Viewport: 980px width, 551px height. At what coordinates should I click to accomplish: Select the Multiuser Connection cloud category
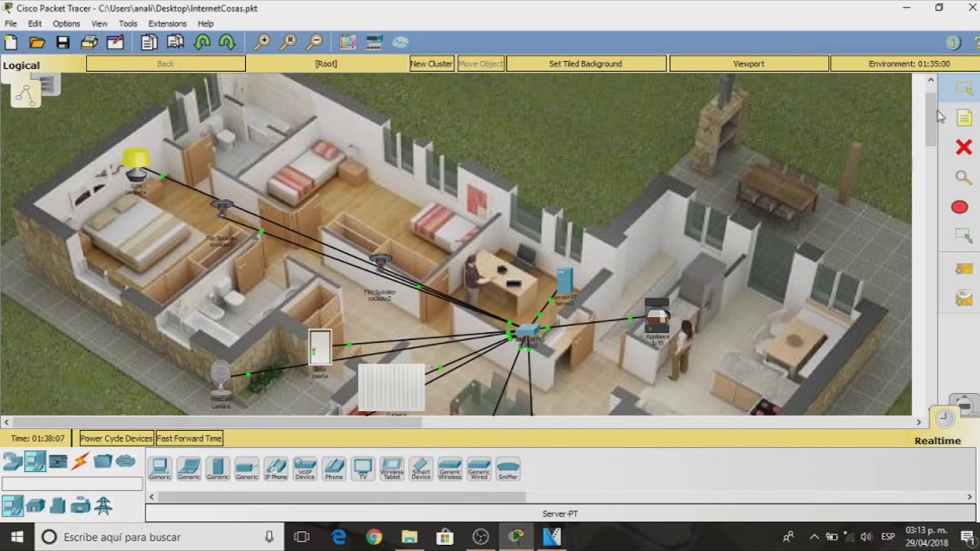(126, 461)
